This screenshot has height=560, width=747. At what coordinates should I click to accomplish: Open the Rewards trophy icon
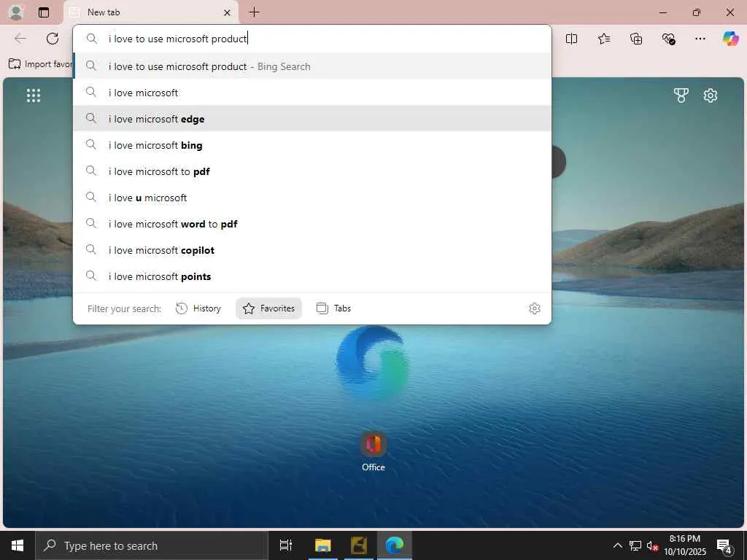[681, 96]
